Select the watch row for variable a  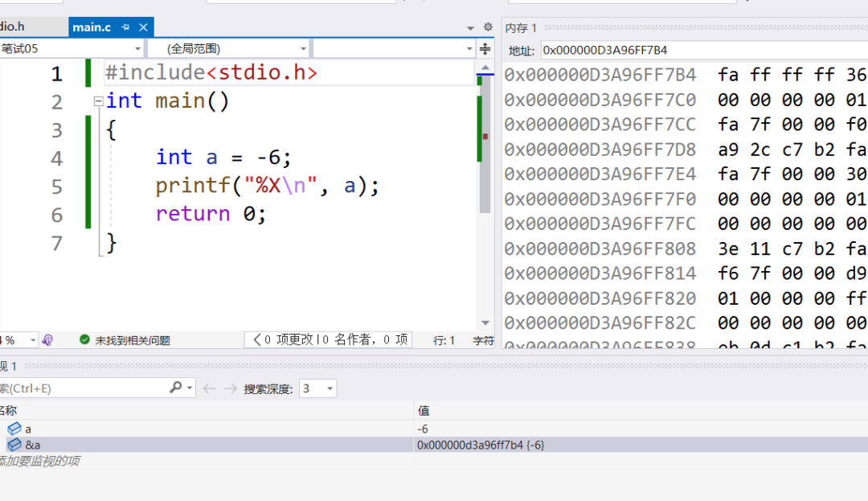[434, 429]
